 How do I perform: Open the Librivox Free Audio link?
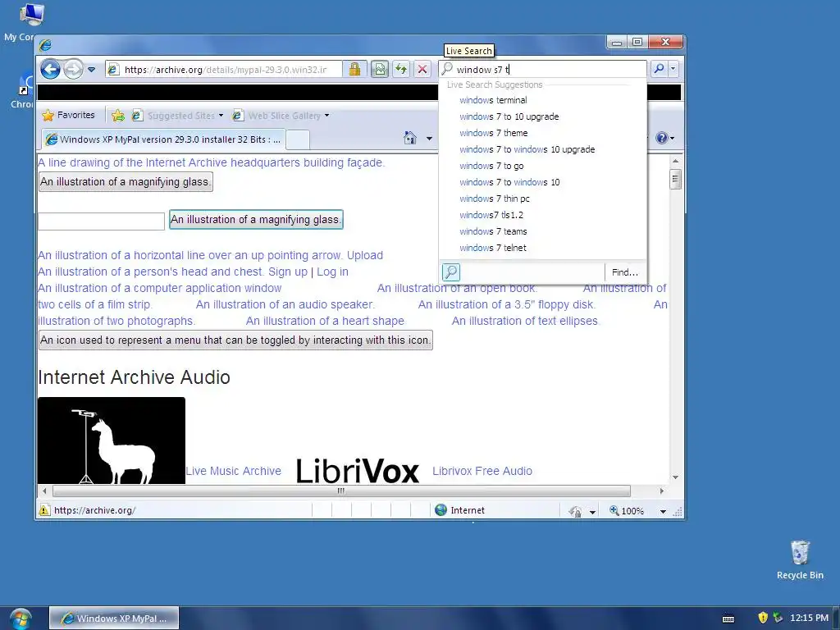482,471
